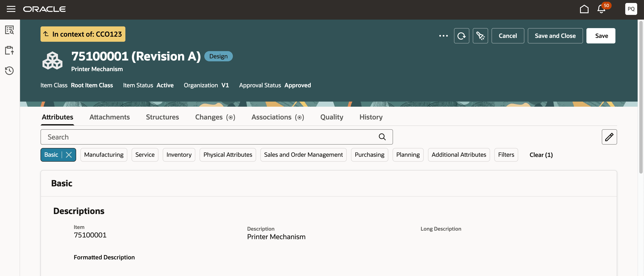Click the pencil edit icon
Image resolution: width=644 pixels, height=276 pixels.
609,137
